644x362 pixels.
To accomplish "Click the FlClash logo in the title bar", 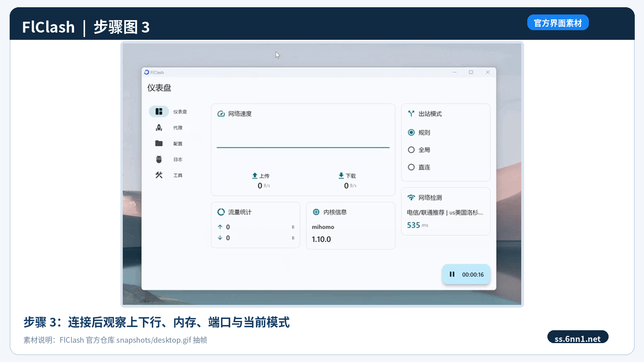I will (147, 72).
